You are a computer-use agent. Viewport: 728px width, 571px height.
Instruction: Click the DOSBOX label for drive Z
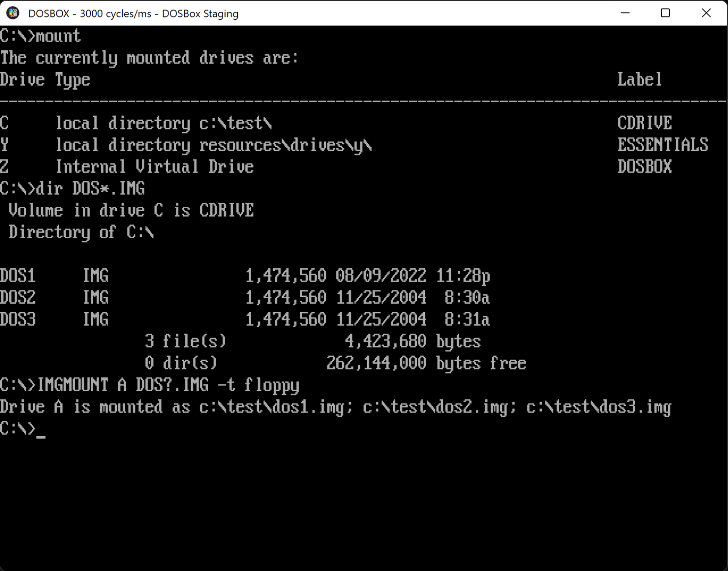coord(644,167)
